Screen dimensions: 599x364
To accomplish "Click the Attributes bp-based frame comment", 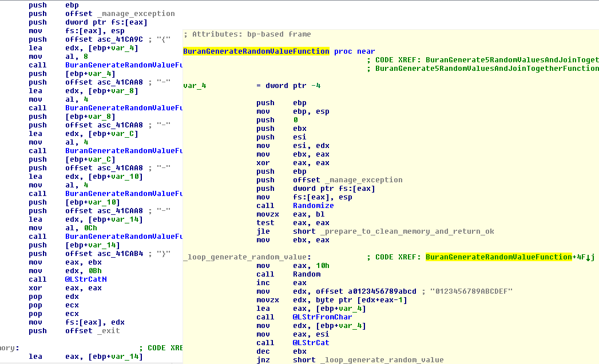I will [x=247, y=34].
